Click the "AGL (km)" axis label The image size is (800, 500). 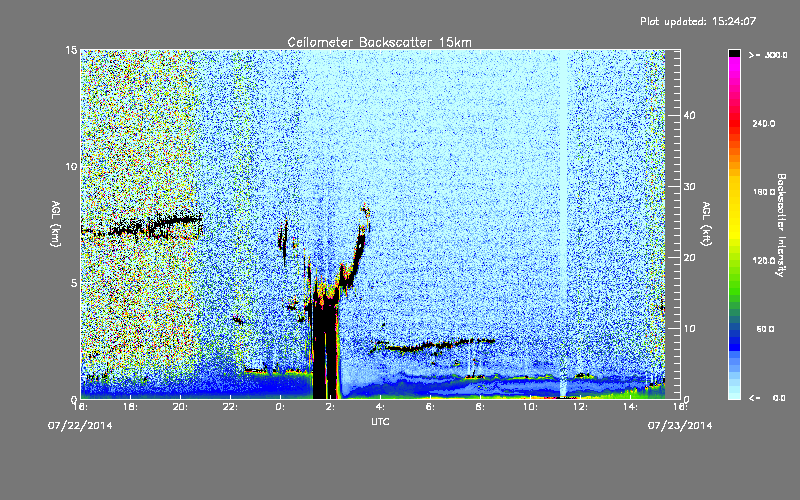(56, 224)
